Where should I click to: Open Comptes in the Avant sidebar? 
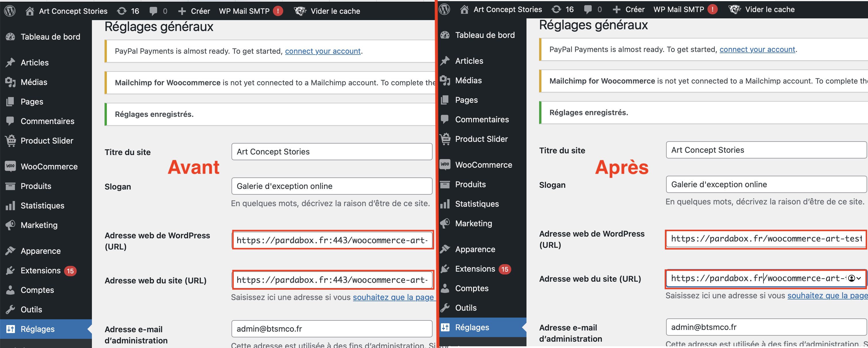click(37, 290)
